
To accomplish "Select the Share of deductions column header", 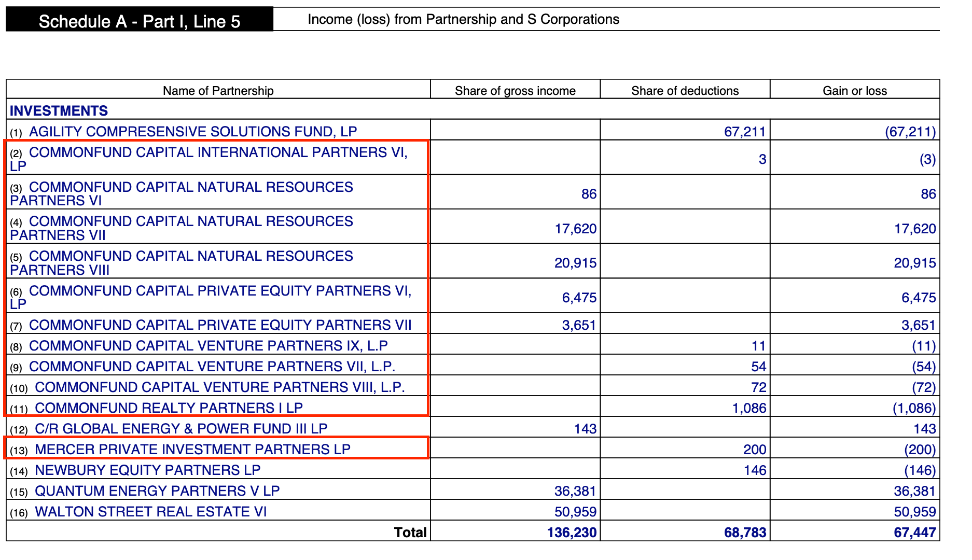I will 685,91.
